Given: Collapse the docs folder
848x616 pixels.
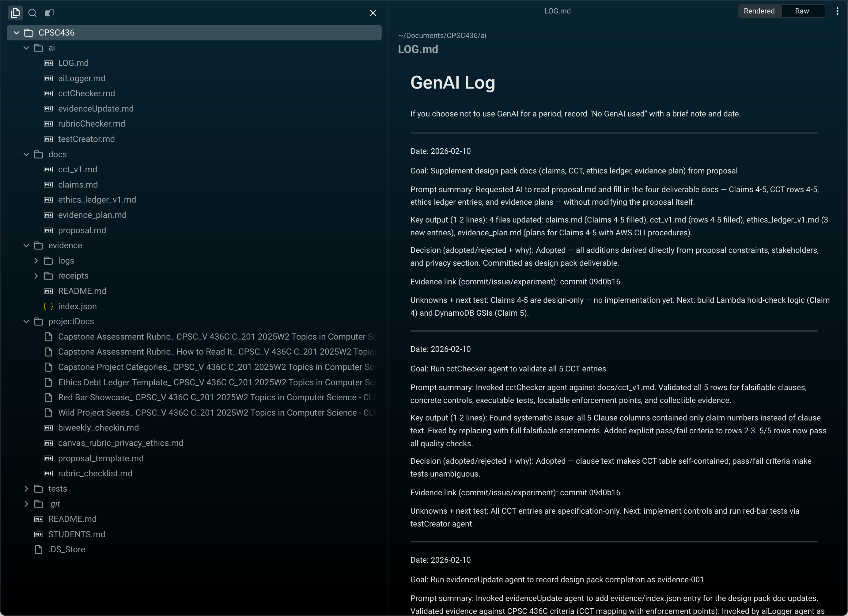Looking at the screenshot, I should (26, 154).
